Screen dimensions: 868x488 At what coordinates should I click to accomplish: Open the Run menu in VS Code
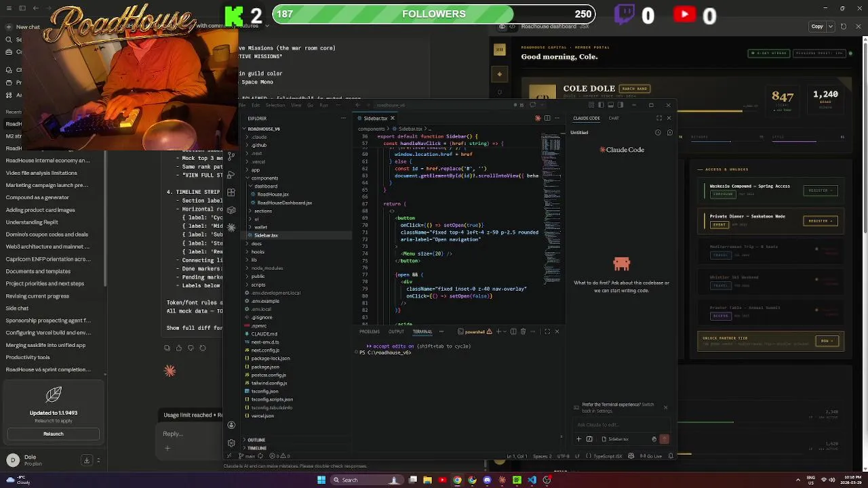[323, 105]
